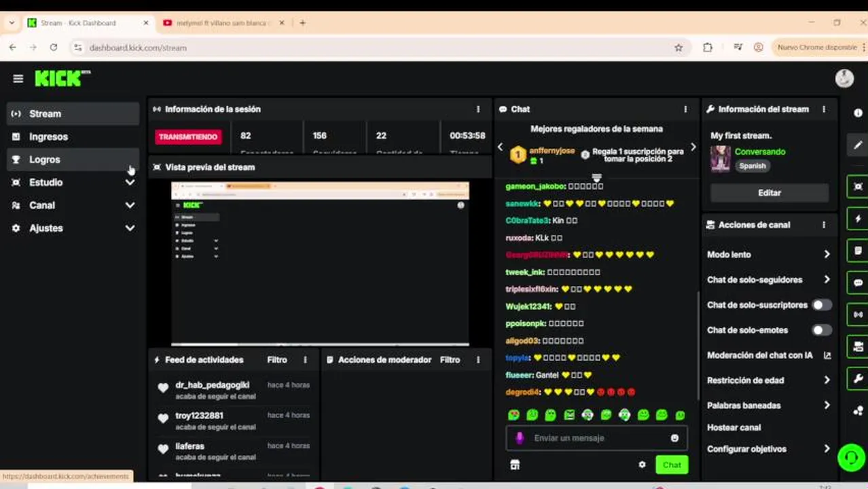Insert the fourth Kick emote in the emote row
Image resolution: width=868 pixels, height=489 pixels.
pyautogui.click(x=569, y=415)
